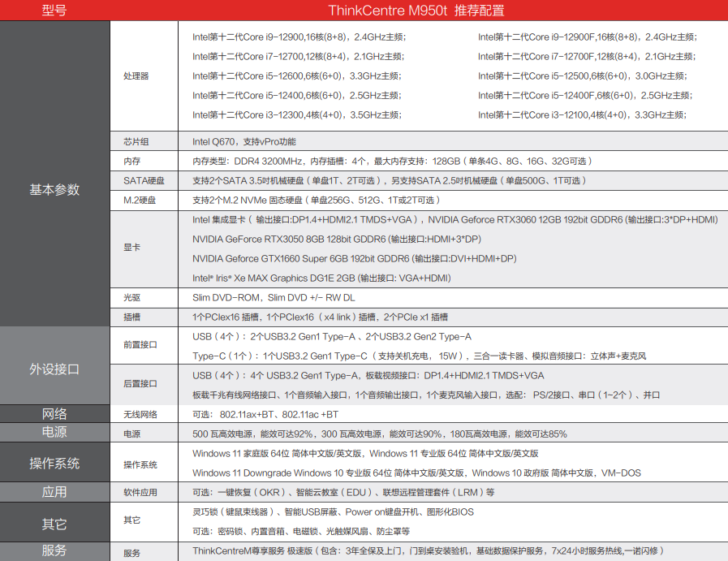Viewport: 728px width, 561px height.
Task: Select the 'DDR4 3200MHz' memory spec line
Action: point(392,161)
